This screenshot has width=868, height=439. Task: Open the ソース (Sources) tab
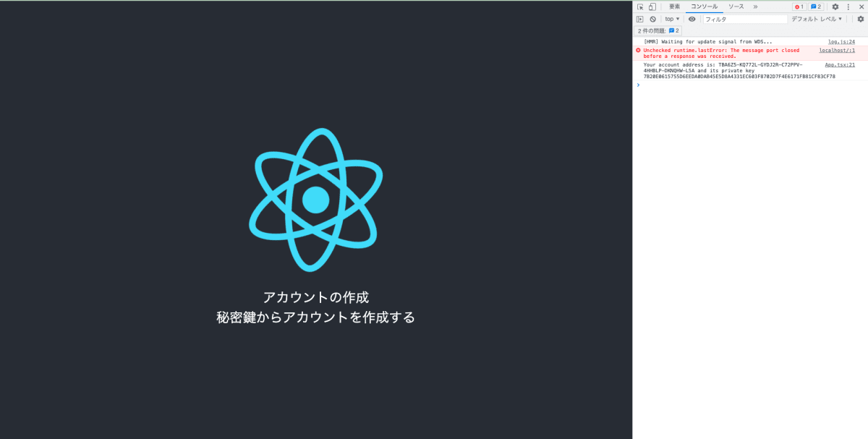736,7
